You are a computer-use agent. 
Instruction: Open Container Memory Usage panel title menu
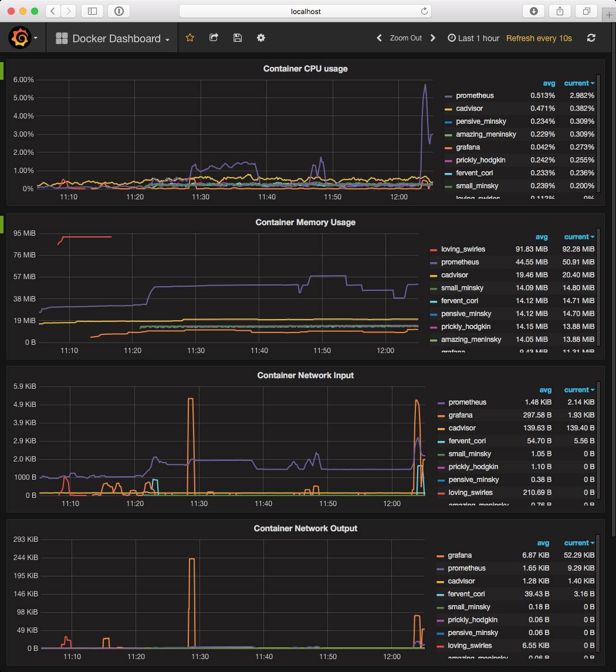tap(305, 222)
